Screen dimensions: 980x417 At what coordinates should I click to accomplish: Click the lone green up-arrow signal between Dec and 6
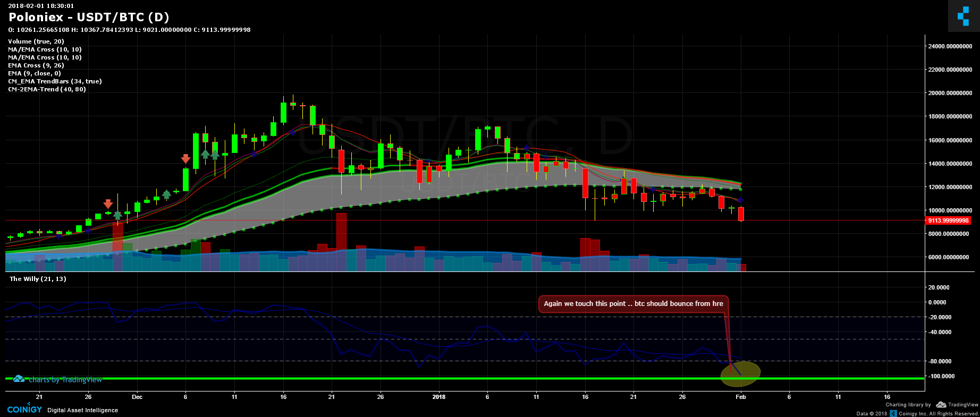[166, 194]
